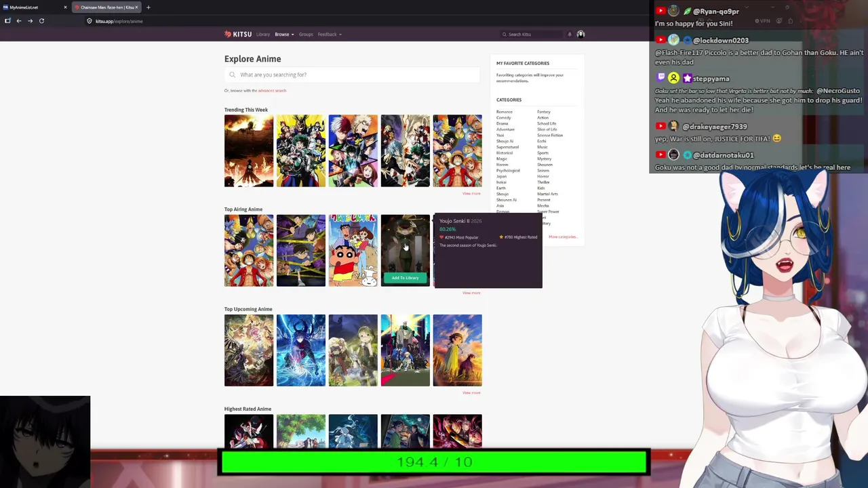Select the Action category
Image resolution: width=868 pixels, height=488 pixels.
tap(543, 118)
